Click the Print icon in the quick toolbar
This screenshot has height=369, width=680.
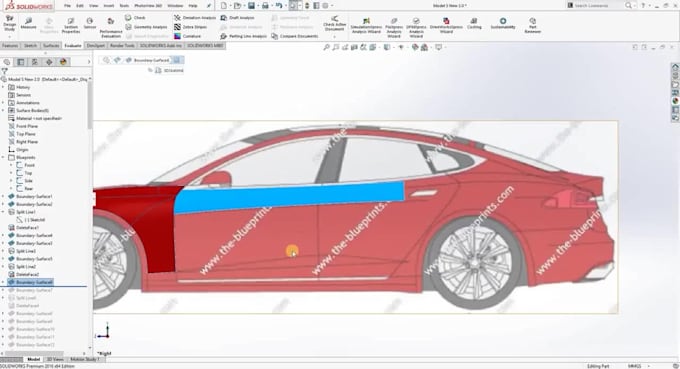pyautogui.click(x=265, y=6)
